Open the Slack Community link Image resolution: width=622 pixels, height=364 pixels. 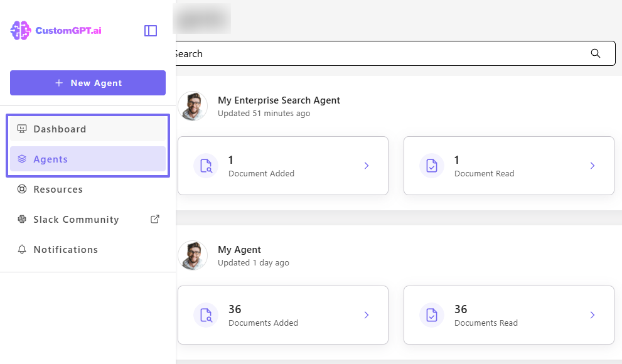click(x=75, y=219)
